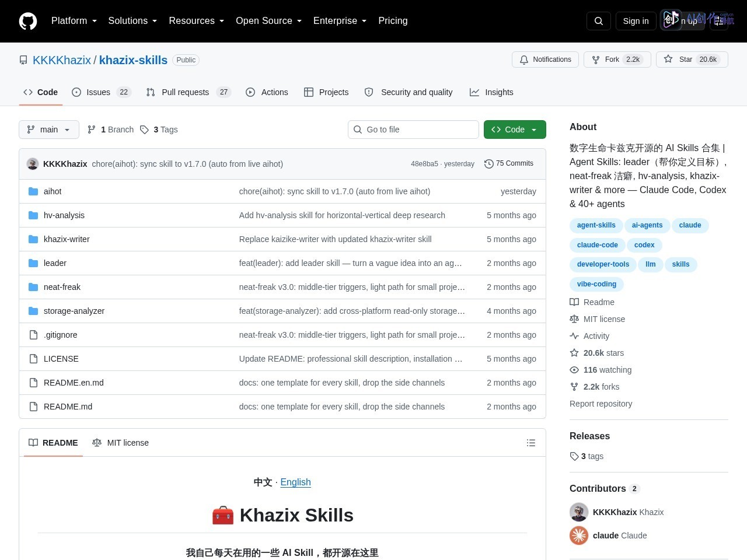Click the eye icon beside 116 watching
This screenshot has height=560, width=747.
574,370
